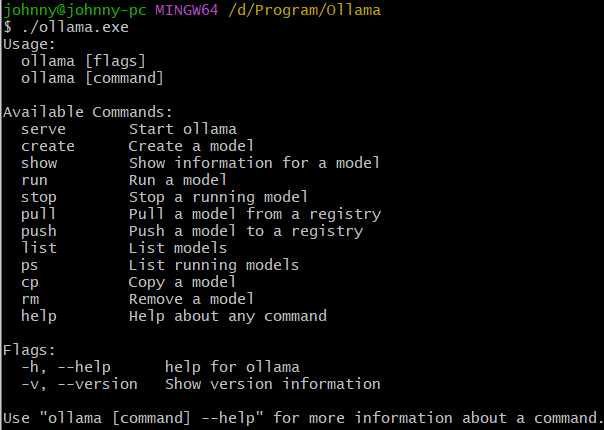Click the 'pull' command name
This screenshot has height=430, width=604.
click(x=38, y=214)
